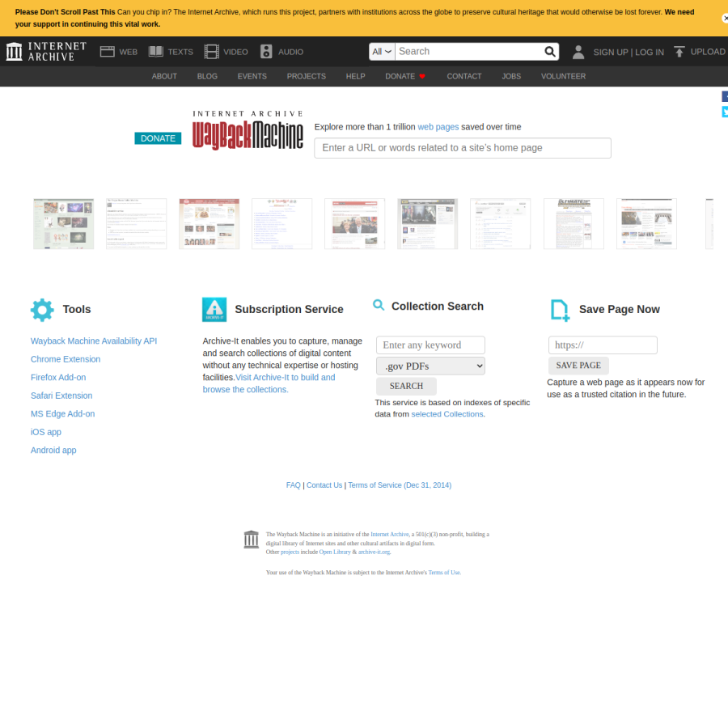Screen dimensions: 728x728
Task: Share via the Twitter icon
Action: [725, 112]
